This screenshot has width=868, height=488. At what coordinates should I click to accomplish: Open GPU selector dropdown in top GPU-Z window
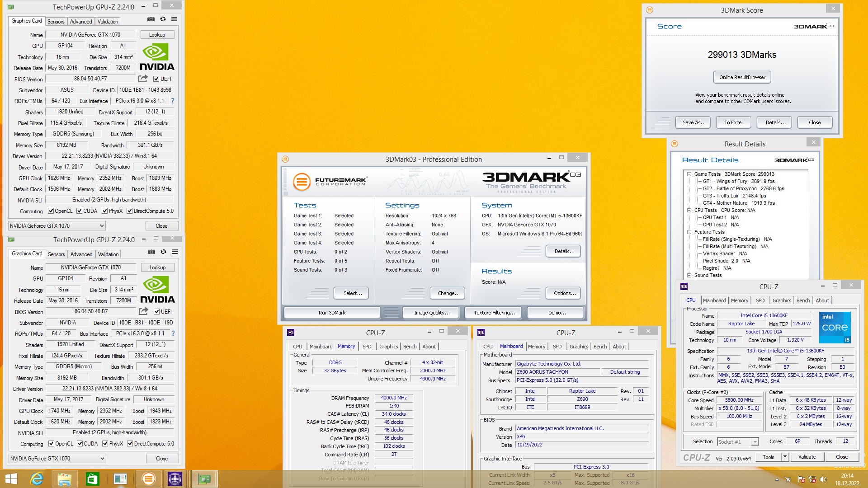coord(57,226)
